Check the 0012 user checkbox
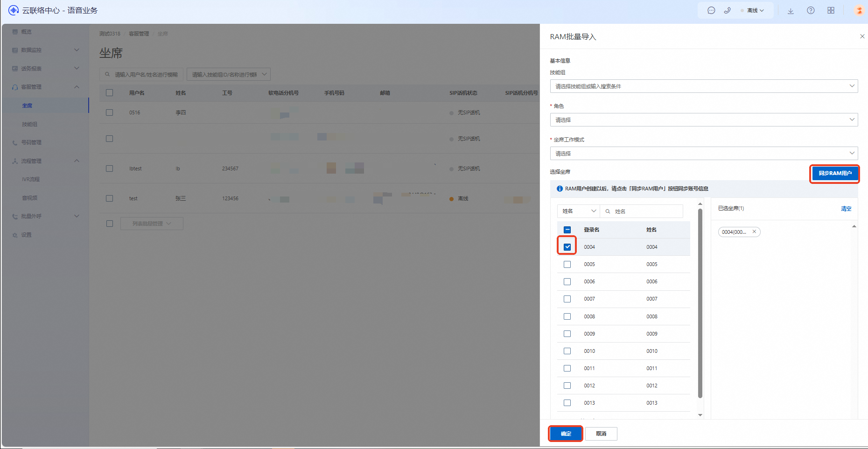This screenshot has height=449, width=868. pyautogui.click(x=567, y=386)
